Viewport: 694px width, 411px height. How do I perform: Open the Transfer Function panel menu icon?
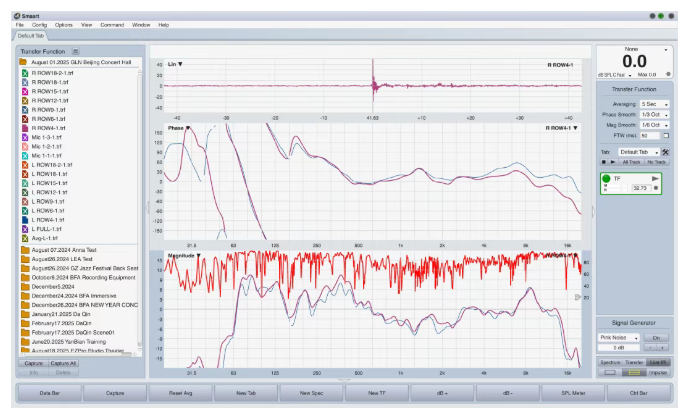coord(75,51)
